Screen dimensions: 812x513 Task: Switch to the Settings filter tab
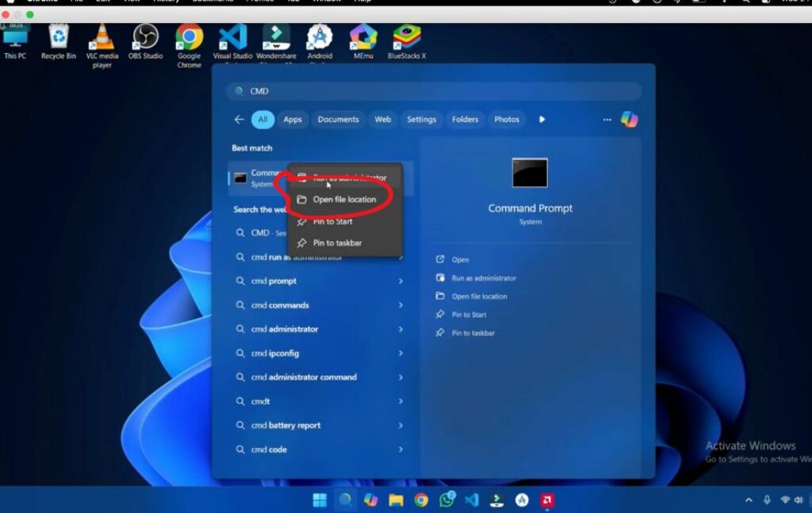click(422, 120)
